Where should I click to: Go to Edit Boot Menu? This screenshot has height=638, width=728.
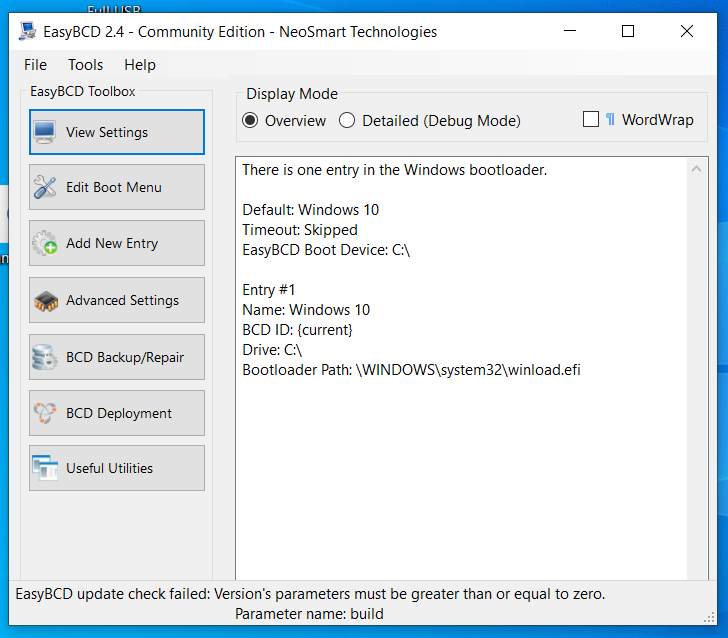tap(117, 187)
